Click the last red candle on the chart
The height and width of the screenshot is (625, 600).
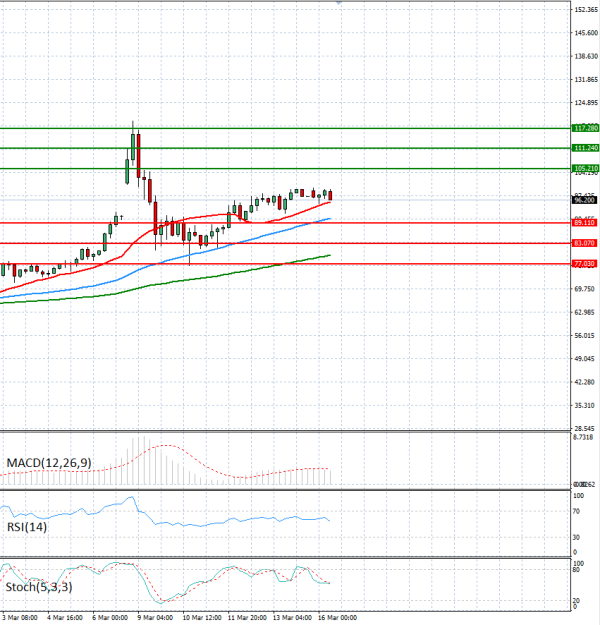tap(331, 195)
